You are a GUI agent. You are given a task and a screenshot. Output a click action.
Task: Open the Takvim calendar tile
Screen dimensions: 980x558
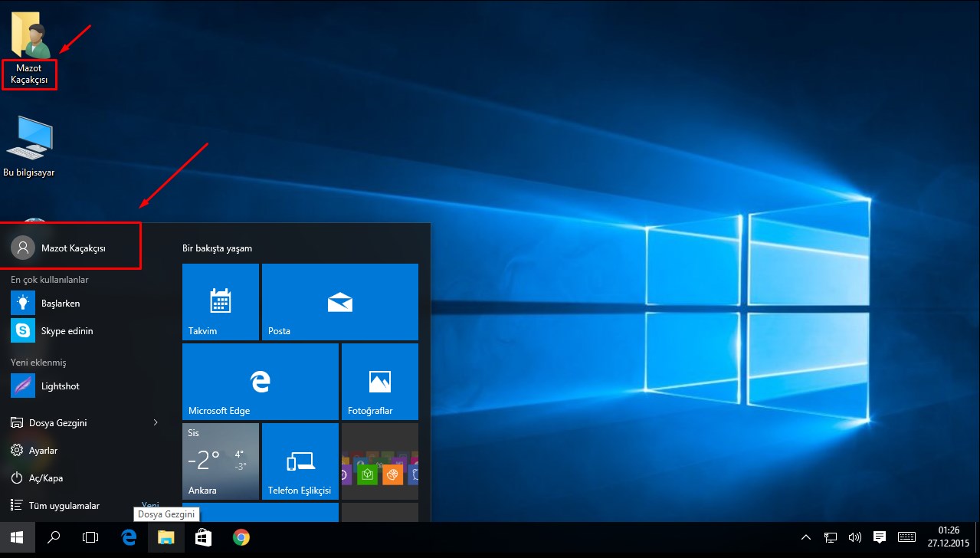click(220, 302)
